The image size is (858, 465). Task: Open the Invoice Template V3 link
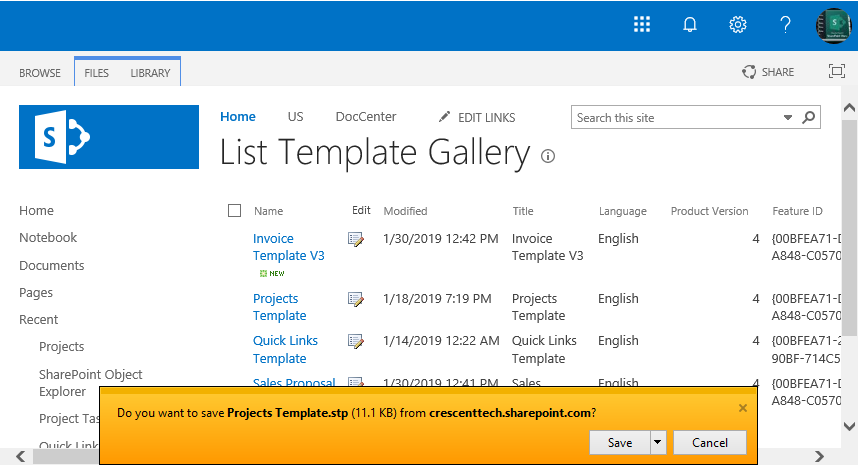(288, 247)
